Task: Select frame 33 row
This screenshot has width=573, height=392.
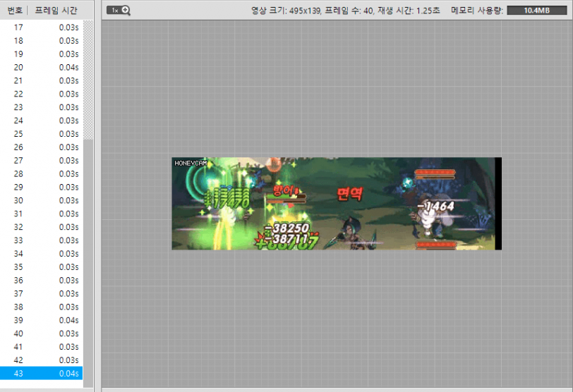Action: point(42,240)
